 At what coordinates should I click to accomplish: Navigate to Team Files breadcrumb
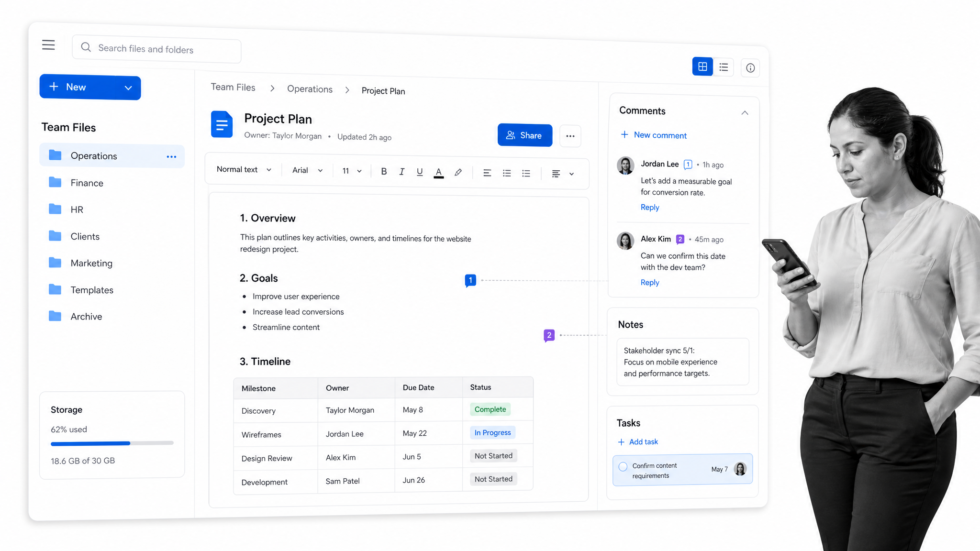click(x=233, y=88)
